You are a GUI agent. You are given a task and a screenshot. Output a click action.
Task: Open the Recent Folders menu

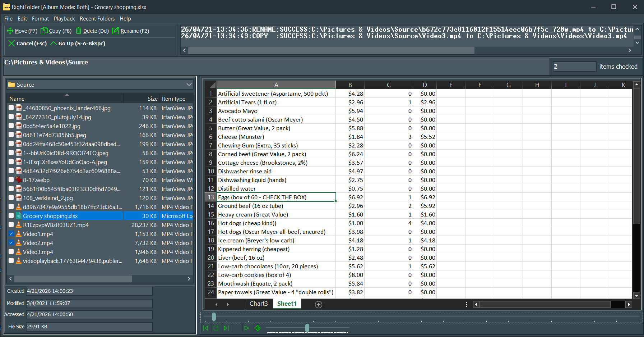pos(97,18)
